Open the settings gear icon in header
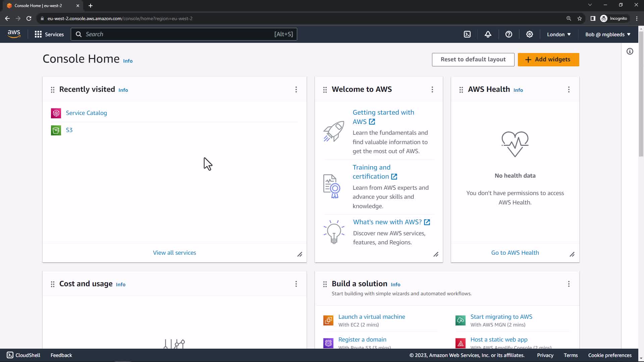 [x=530, y=34]
